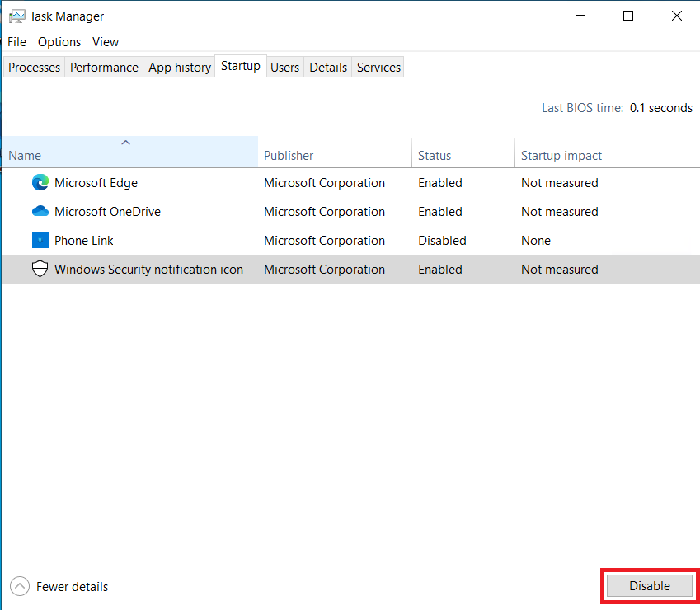Maximize the Task Manager window

[628, 16]
